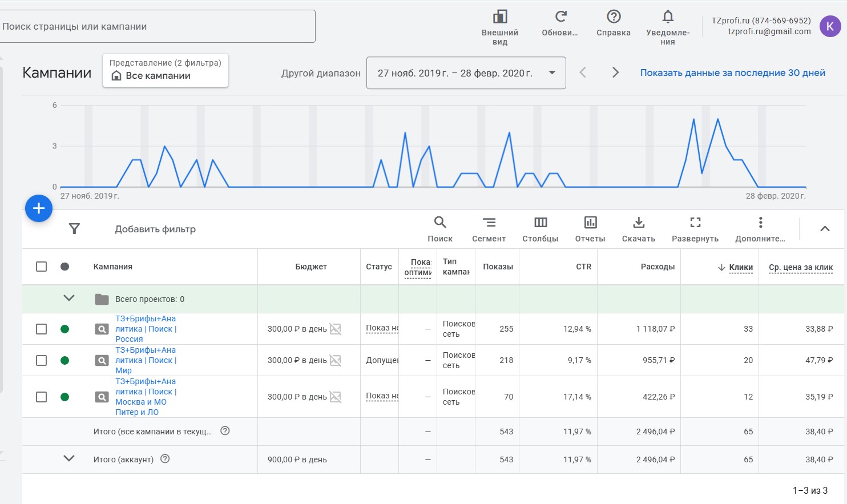The width and height of the screenshot is (847, 504).
Task: Open the Москва и МО Питер и ЛО campaign
Action: [146, 397]
